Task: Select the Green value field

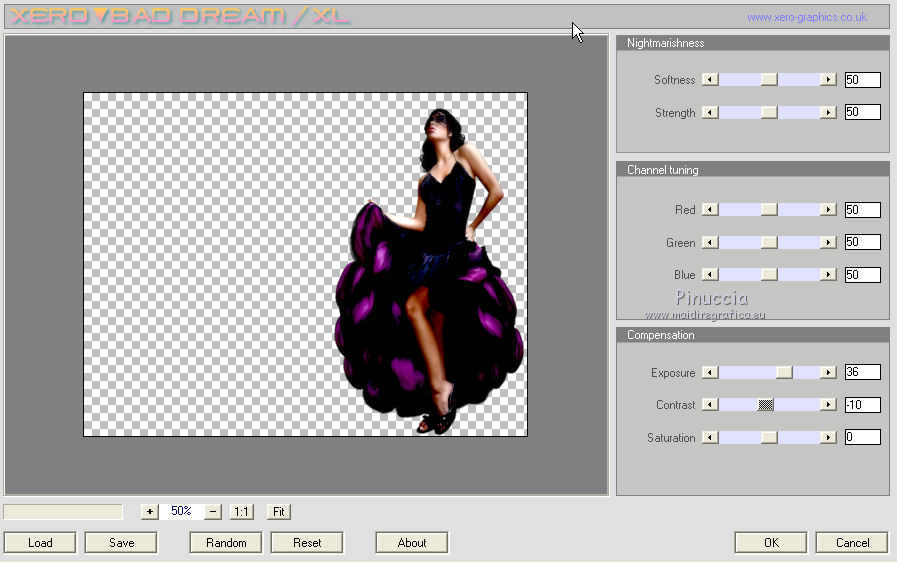Action: point(863,242)
